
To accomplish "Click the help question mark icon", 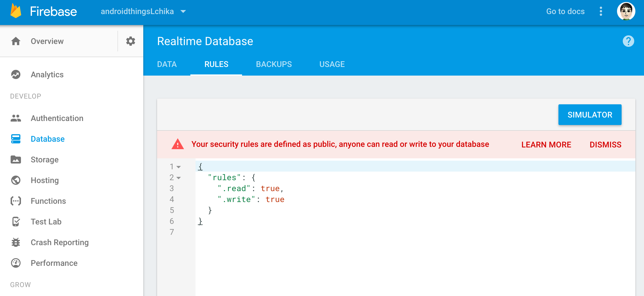I will tap(628, 41).
